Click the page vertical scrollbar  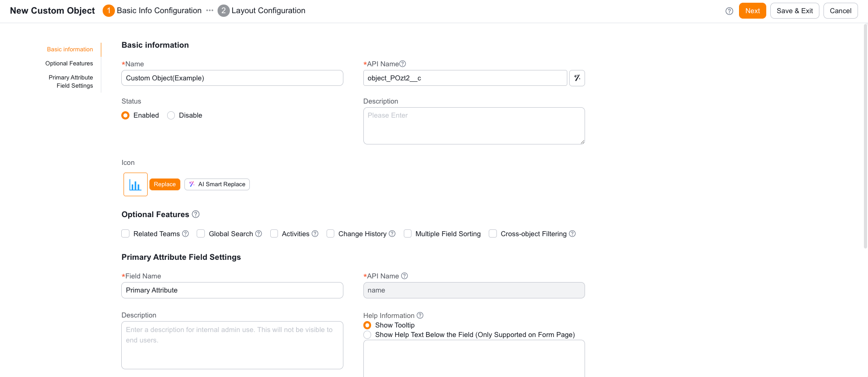(865, 136)
